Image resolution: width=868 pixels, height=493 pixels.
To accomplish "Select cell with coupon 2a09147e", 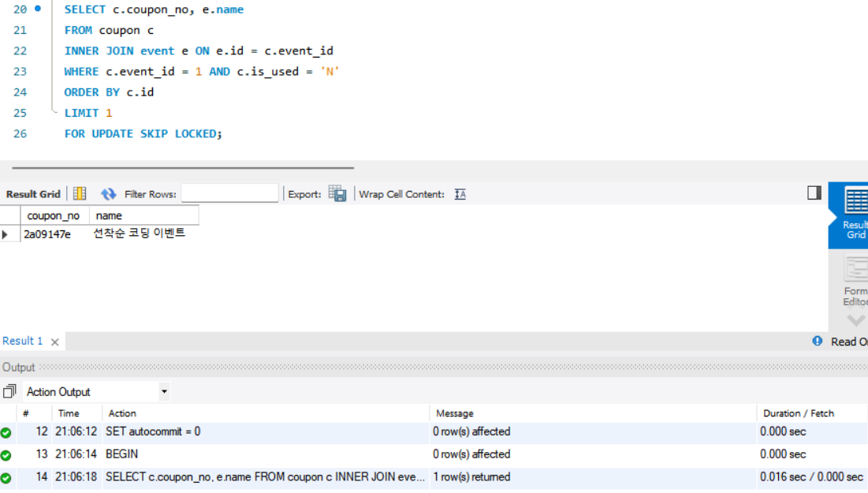I will tap(55, 234).
